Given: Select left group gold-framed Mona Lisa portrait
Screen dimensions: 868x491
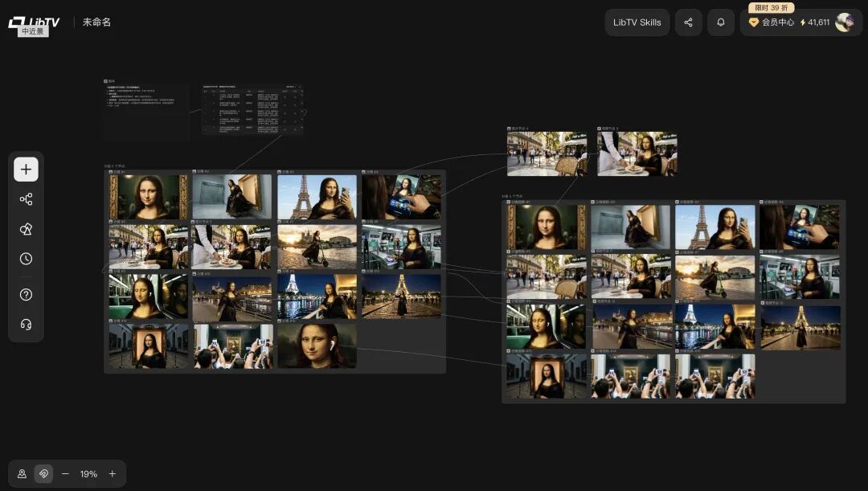Looking at the screenshot, I should pyautogui.click(x=149, y=197).
